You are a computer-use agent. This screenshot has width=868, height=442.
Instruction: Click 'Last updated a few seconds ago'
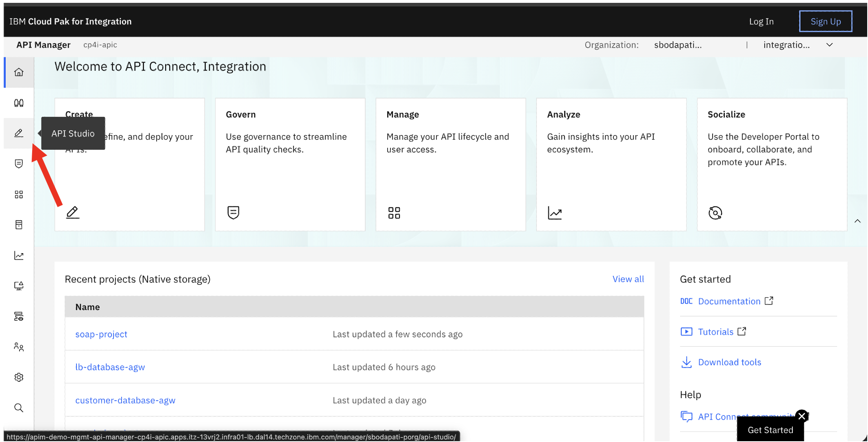pos(397,334)
